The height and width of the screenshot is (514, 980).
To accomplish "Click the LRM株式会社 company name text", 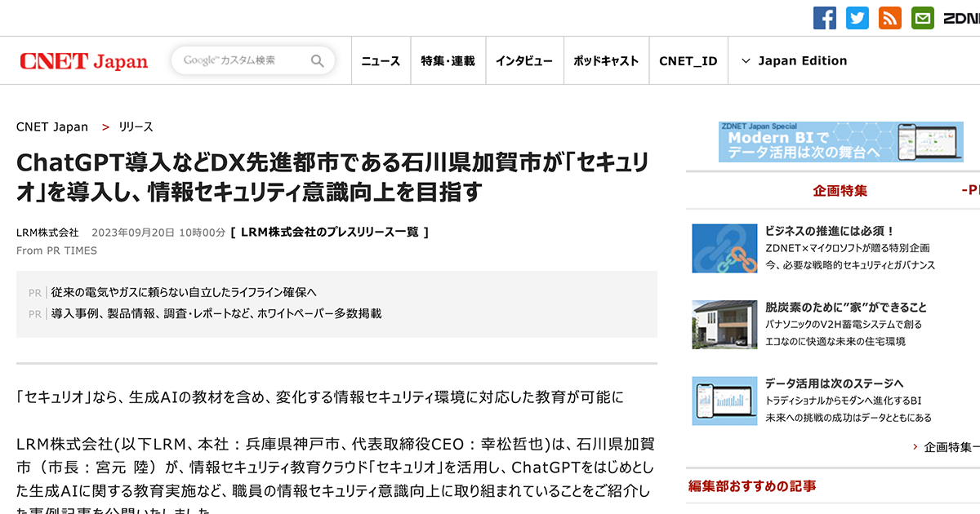I will pos(47,233).
